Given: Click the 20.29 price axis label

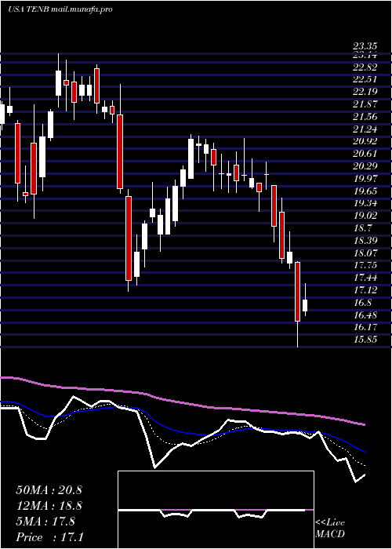Looking at the screenshot, I should tap(365, 166).
